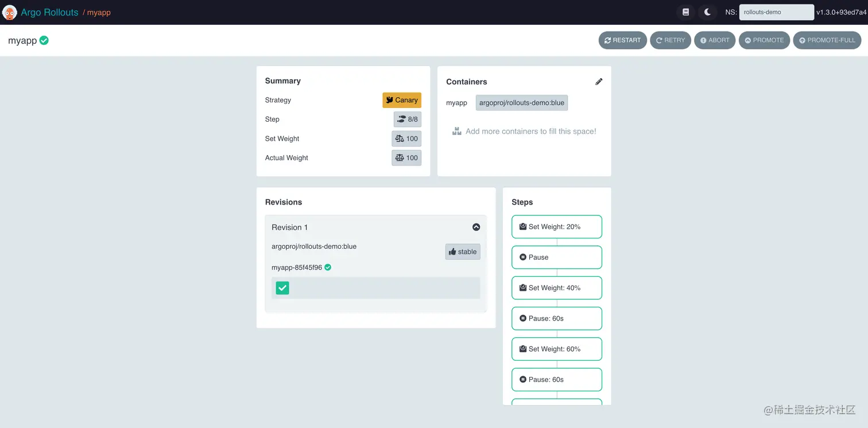Click the Set Weight: 40% step
Screen dimensions: 868x428
coord(557,288)
